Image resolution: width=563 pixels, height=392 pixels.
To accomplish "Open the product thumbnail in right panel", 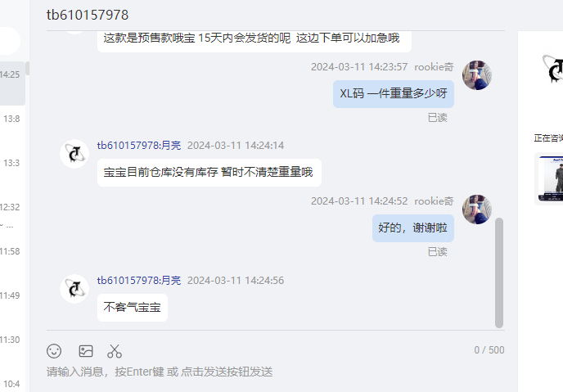I will [549, 178].
